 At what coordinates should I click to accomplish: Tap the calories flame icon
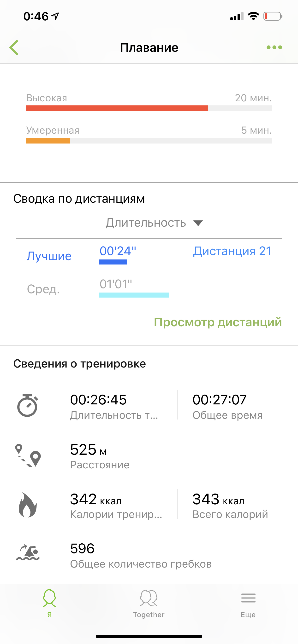coord(28,505)
